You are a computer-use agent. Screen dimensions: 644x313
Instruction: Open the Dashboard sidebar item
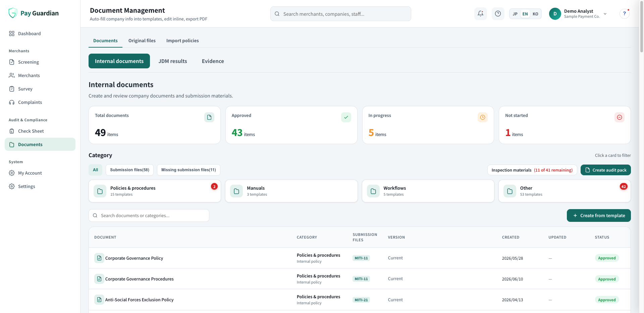click(x=40, y=34)
